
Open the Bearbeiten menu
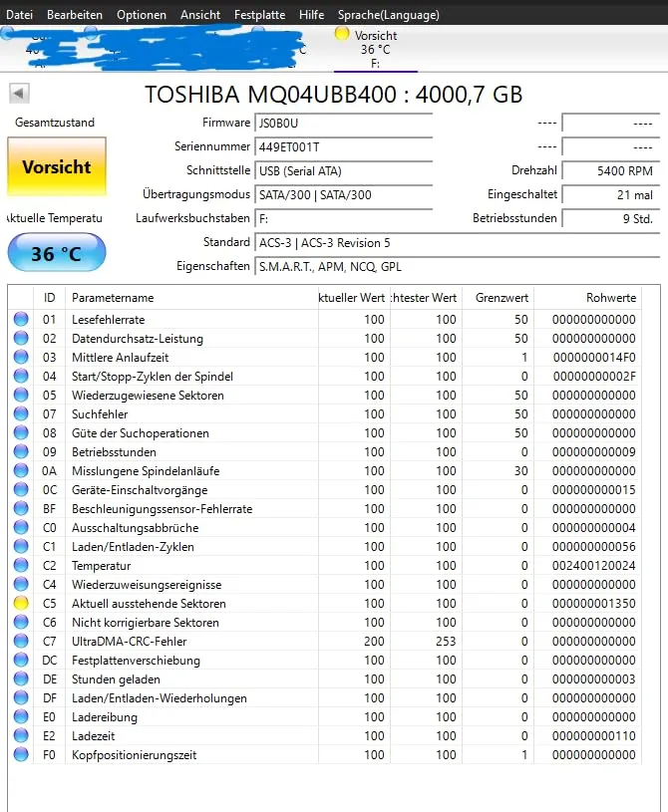click(75, 15)
